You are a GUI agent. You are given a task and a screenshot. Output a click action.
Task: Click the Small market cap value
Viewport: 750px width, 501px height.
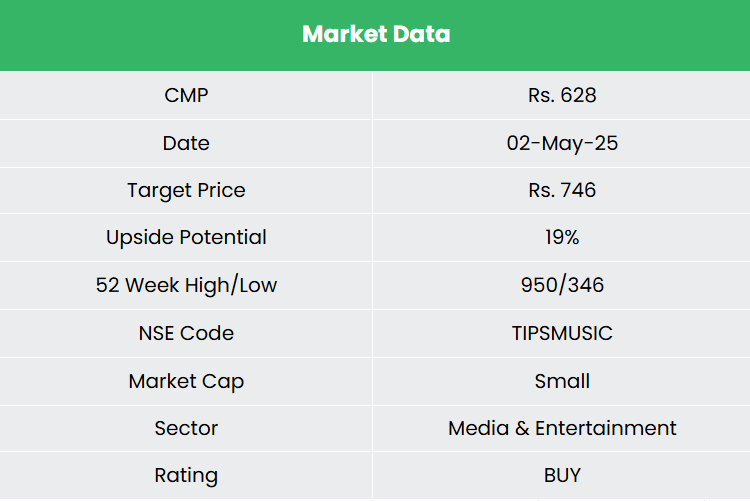coord(562,381)
